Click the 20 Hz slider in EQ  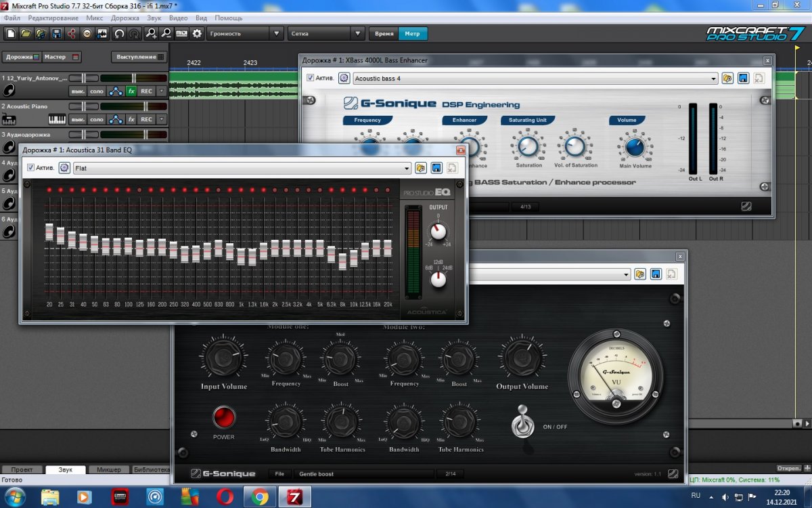(x=49, y=232)
